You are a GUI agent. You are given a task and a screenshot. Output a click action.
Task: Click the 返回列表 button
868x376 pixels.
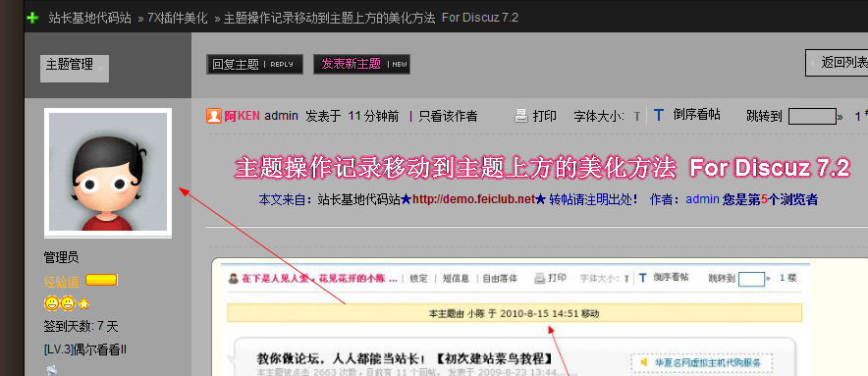[x=837, y=63]
